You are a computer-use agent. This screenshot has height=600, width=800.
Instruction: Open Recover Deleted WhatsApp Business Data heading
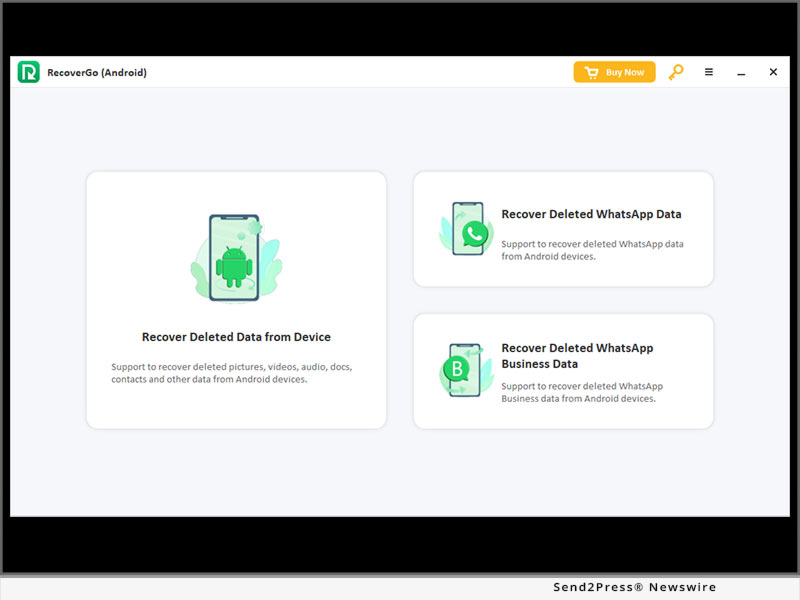click(577, 356)
